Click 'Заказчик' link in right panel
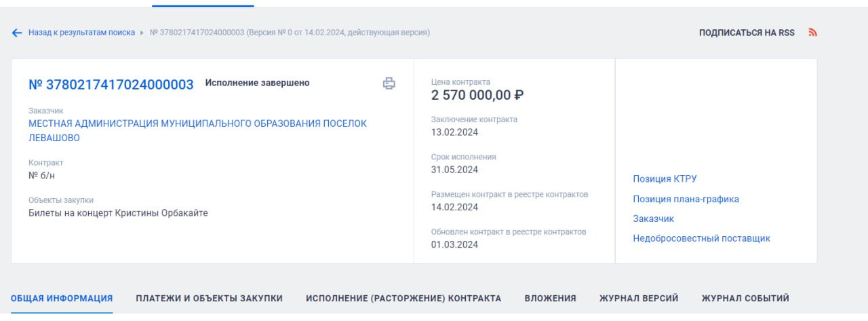The image size is (868, 321). click(653, 219)
